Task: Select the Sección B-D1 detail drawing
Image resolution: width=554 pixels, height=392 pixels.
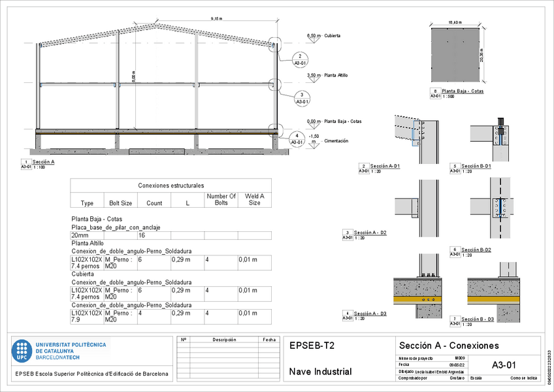Action: click(501, 136)
